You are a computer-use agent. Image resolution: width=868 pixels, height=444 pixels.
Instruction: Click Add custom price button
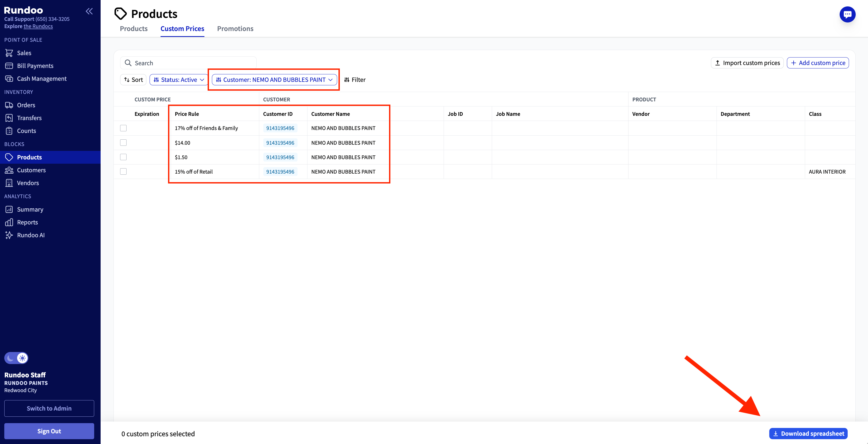click(x=818, y=63)
